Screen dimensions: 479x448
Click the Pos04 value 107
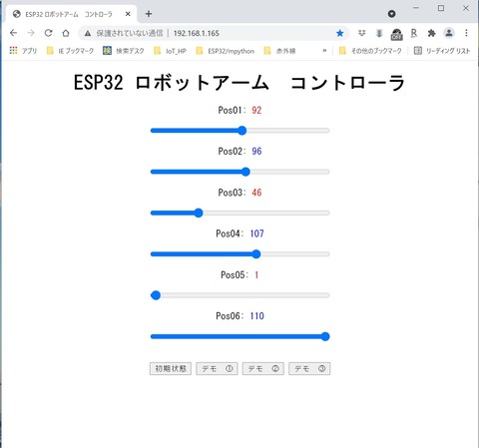click(x=256, y=233)
